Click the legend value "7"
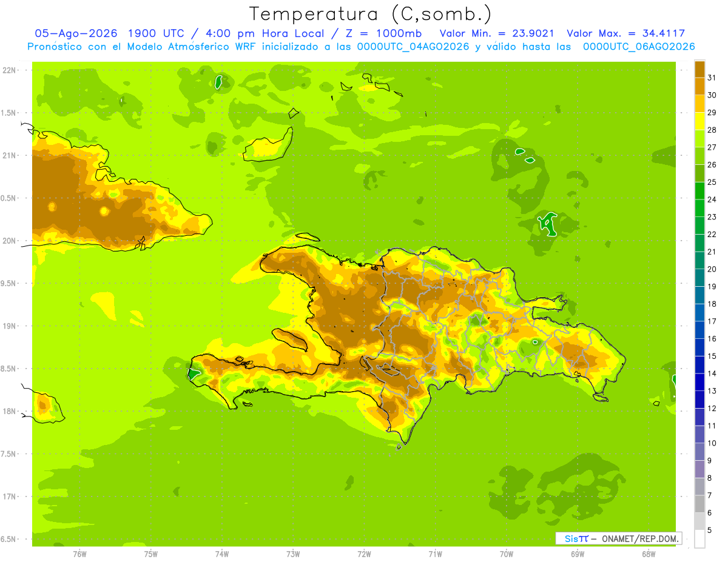 point(710,495)
